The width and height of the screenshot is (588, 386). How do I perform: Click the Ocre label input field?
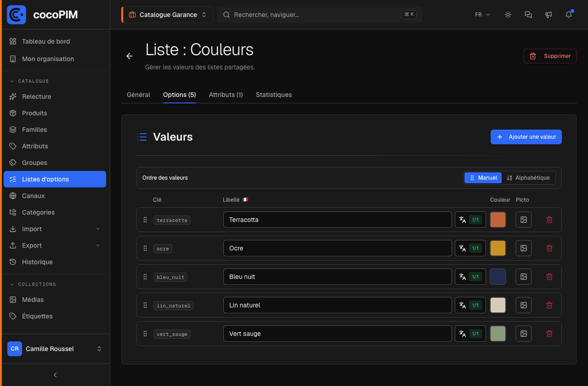(x=338, y=248)
